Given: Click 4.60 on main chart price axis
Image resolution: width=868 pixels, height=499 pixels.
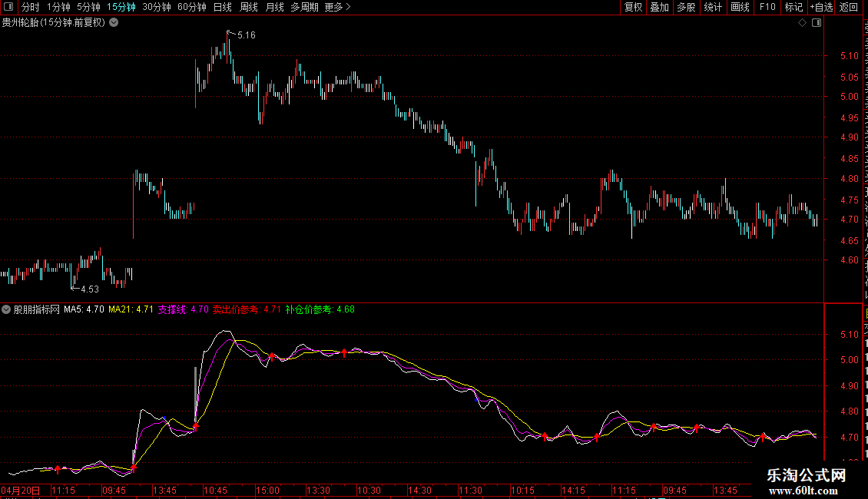Looking at the screenshot, I should click(x=849, y=260).
